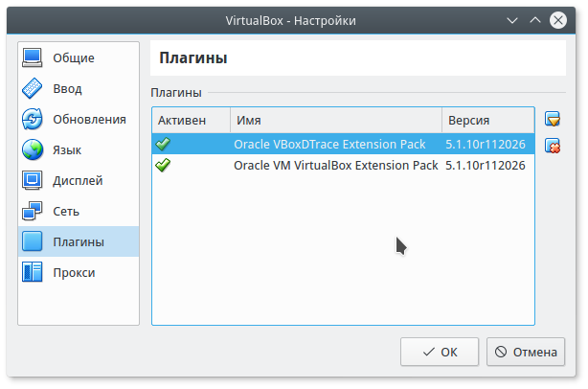Minimize the VirtualBox settings window
The image size is (588, 389).
536,18
